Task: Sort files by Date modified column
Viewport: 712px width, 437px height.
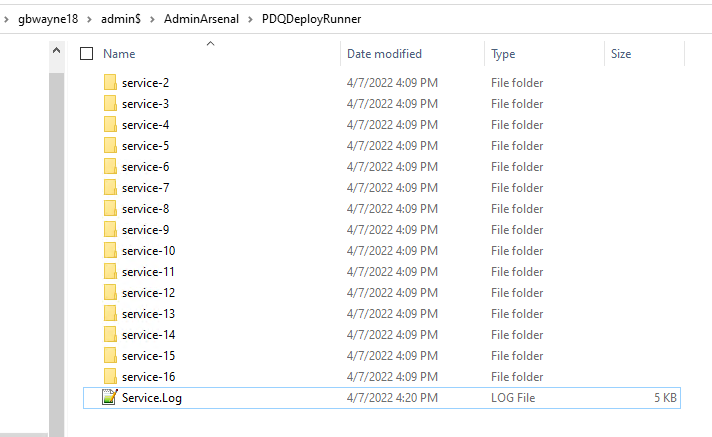Action: point(384,54)
